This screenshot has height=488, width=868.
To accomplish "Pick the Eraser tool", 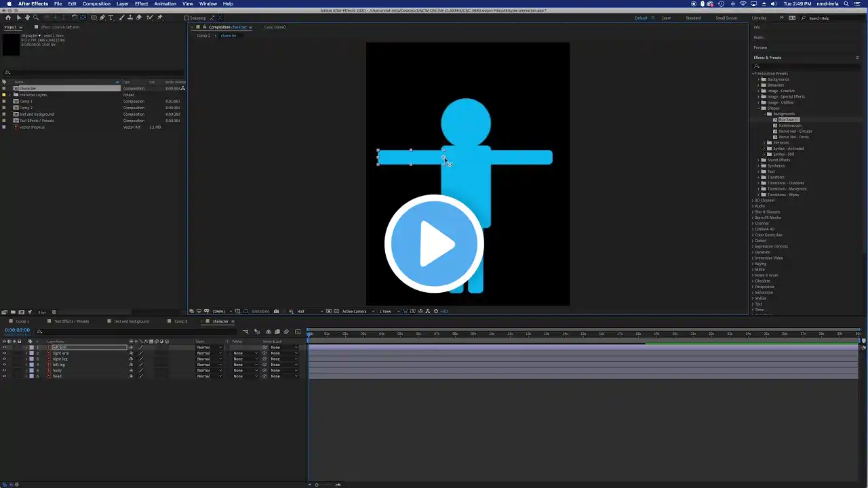I will (x=138, y=18).
